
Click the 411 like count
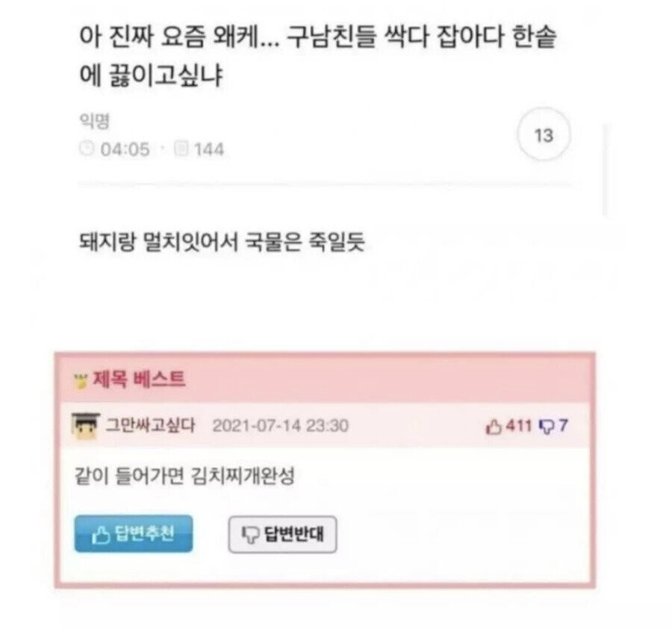(x=519, y=426)
